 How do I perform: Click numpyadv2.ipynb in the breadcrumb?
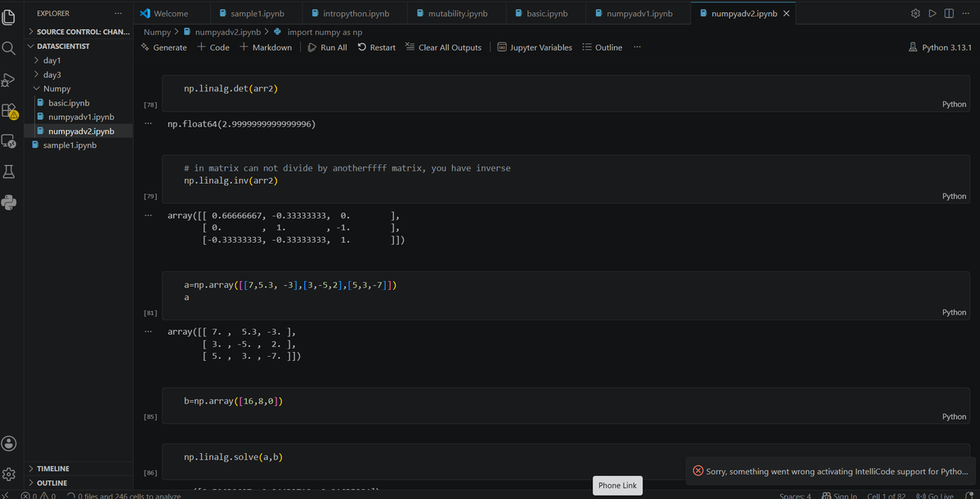[226, 32]
